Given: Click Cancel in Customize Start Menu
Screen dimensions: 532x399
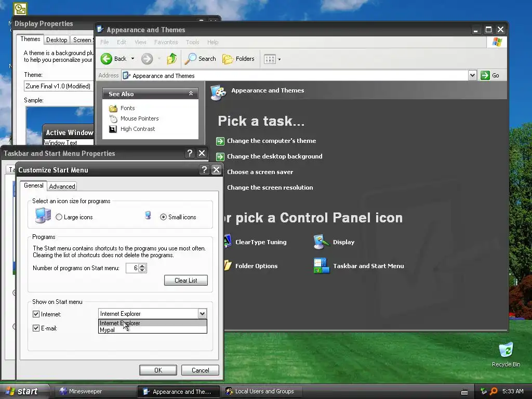Looking at the screenshot, I should 200,370.
